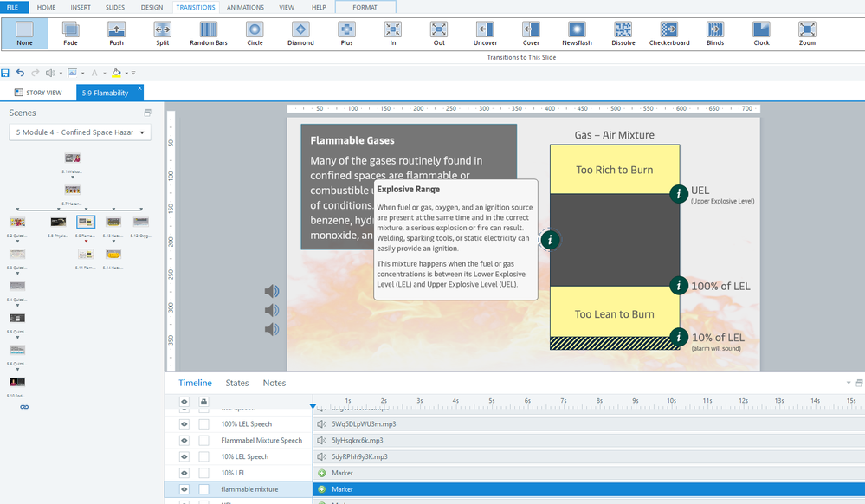865x504 pixels.
Task: Click the UEL info marker on slide
Action: tap(680, 194)
